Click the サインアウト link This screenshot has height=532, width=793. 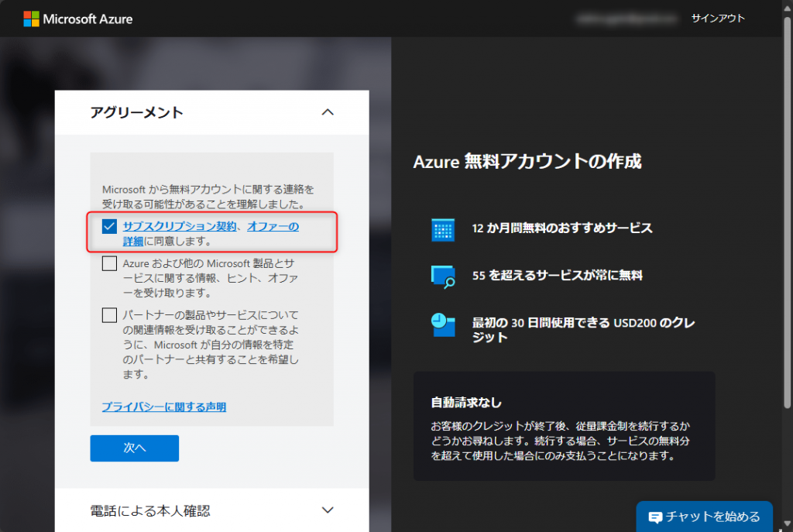(x=718, y=19)
